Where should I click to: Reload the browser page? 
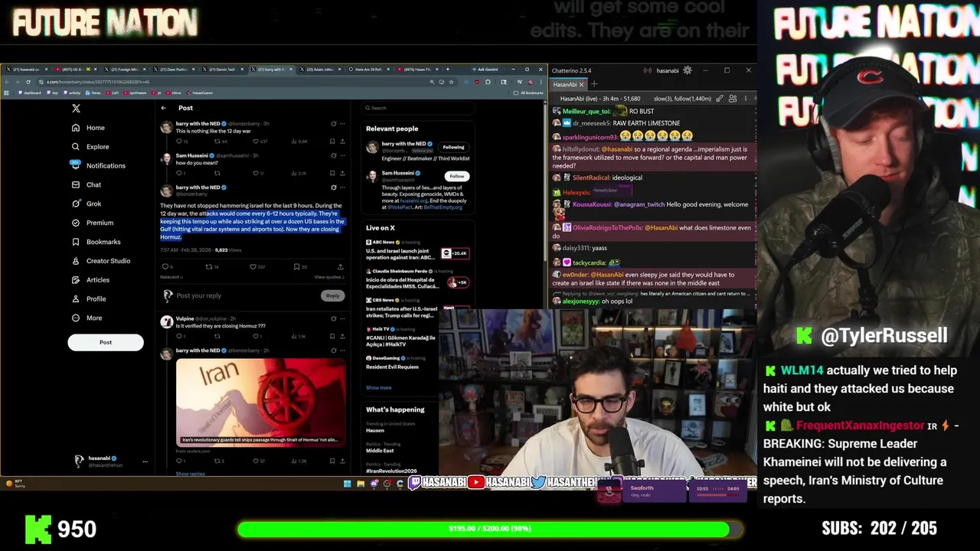pyautogui.click(x=28, y=82)
